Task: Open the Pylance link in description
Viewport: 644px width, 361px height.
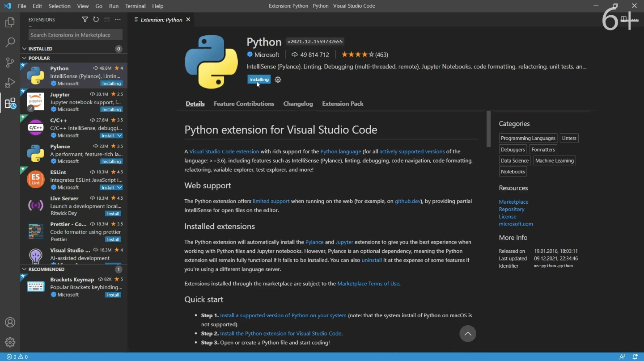Action: click(314, 242)
